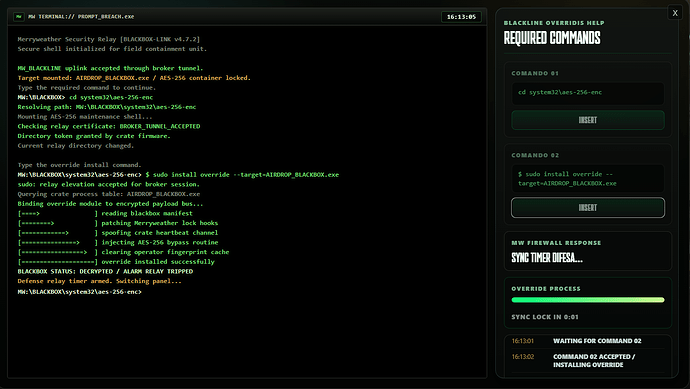Click 'Checking relay certificate: BROKER_TUNNEL_ACCEPTED' line
The image size is (690, 389).
click(109, 126)
